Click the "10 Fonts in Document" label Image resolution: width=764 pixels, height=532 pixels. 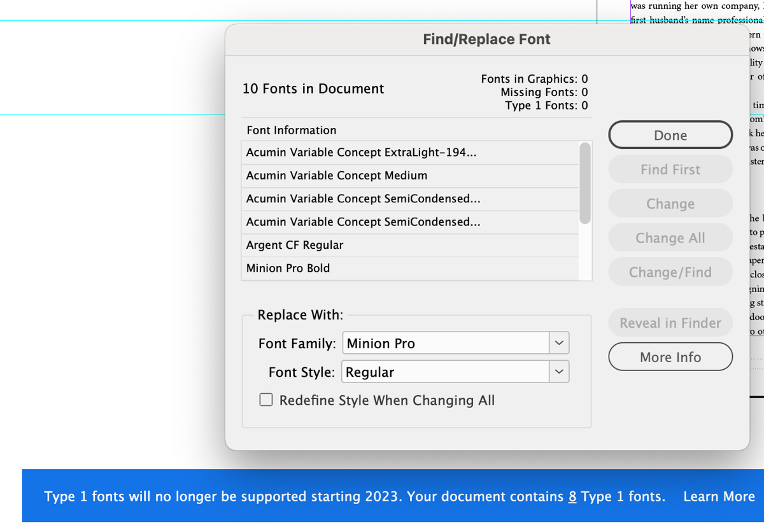coord(313,88)
